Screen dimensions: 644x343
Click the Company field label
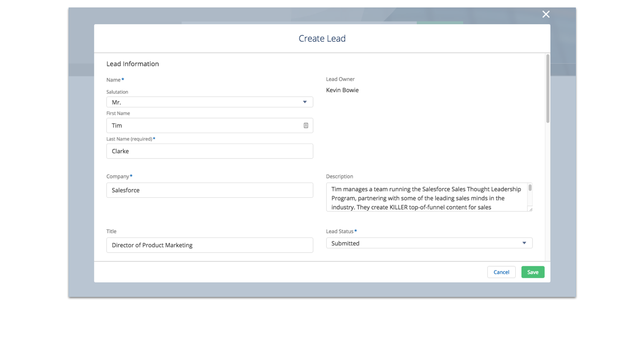119,176
